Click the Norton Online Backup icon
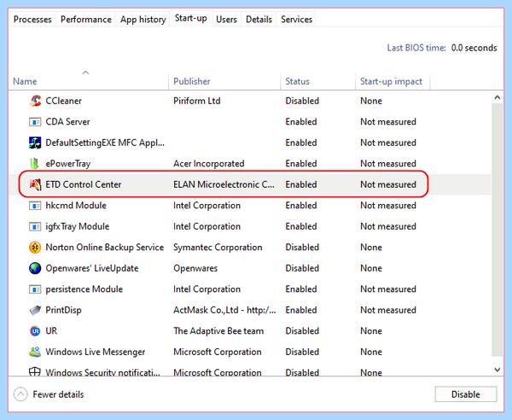 (35, 248)
